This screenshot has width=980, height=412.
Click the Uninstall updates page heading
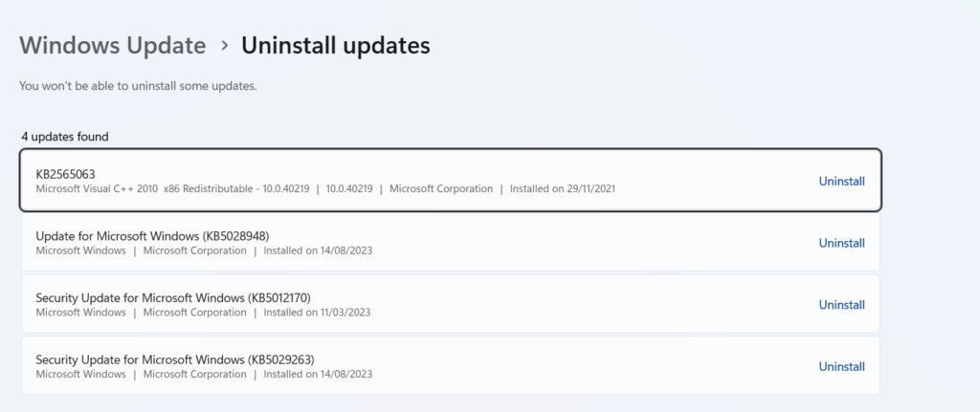point(335,45)
